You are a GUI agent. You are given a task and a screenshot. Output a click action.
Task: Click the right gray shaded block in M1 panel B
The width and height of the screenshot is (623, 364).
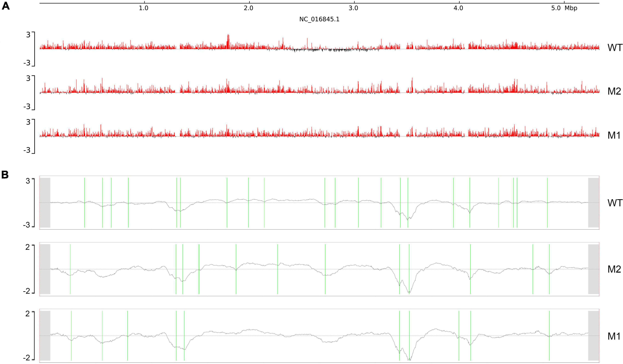point(594,336)
